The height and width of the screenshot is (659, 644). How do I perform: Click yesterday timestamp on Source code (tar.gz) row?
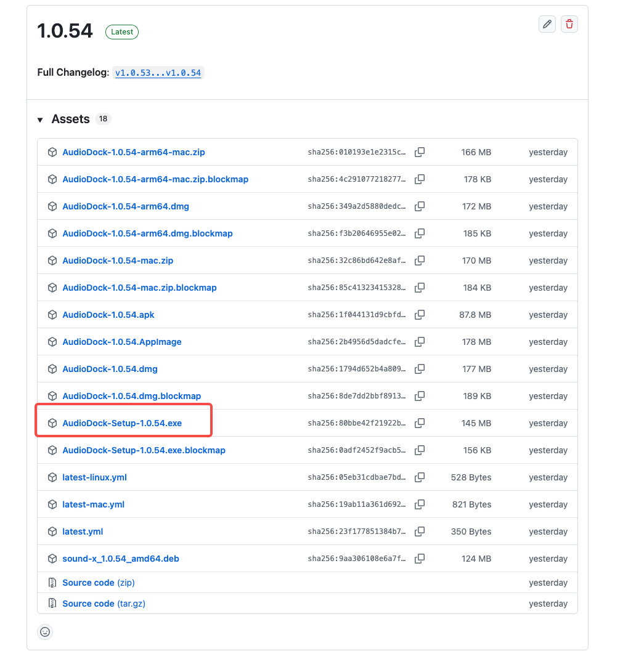click(548, 604)
